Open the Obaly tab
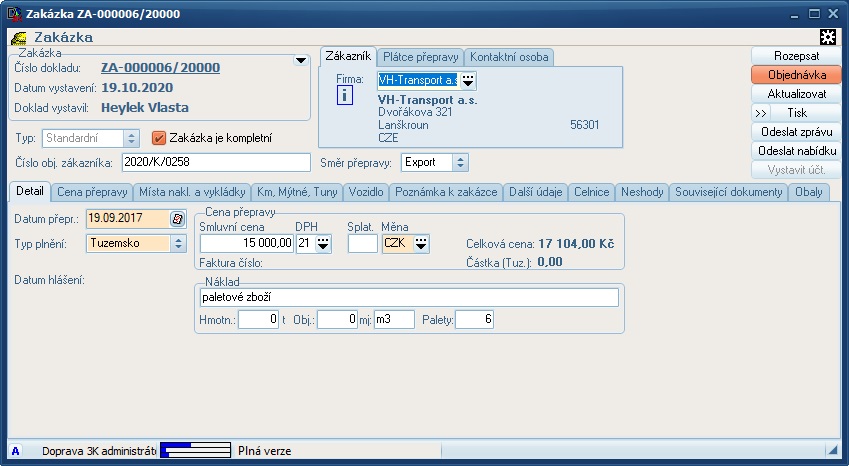This screenshot has width=849, height=466. [809, 192]
